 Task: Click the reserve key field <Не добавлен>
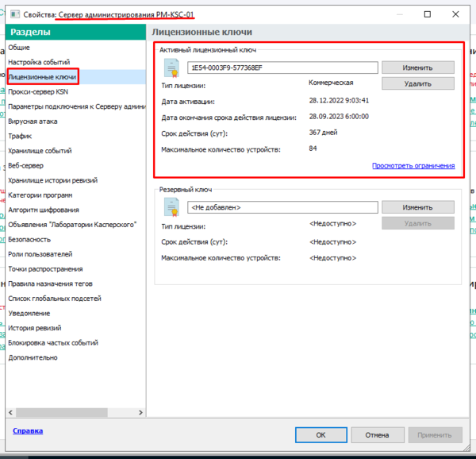pyautogui.click(x=282, y=207)
